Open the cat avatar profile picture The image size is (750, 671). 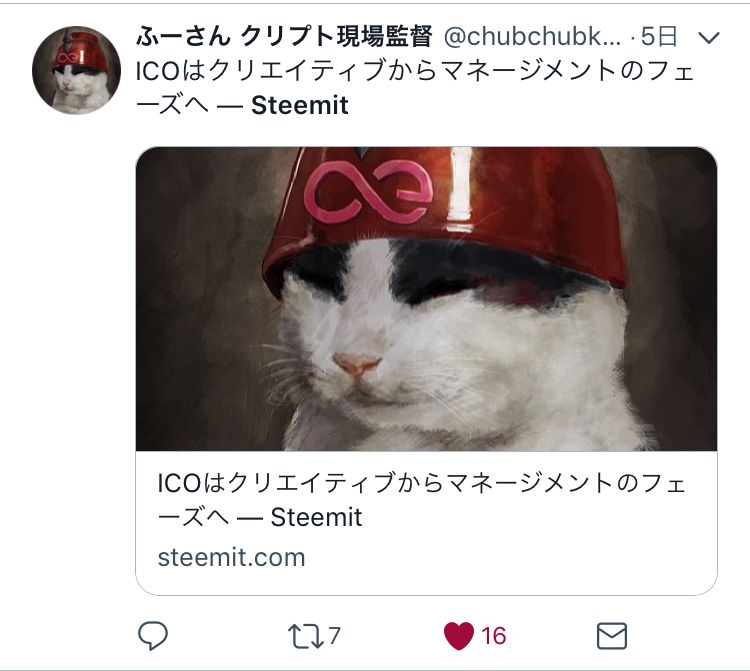tap(77, 70)
